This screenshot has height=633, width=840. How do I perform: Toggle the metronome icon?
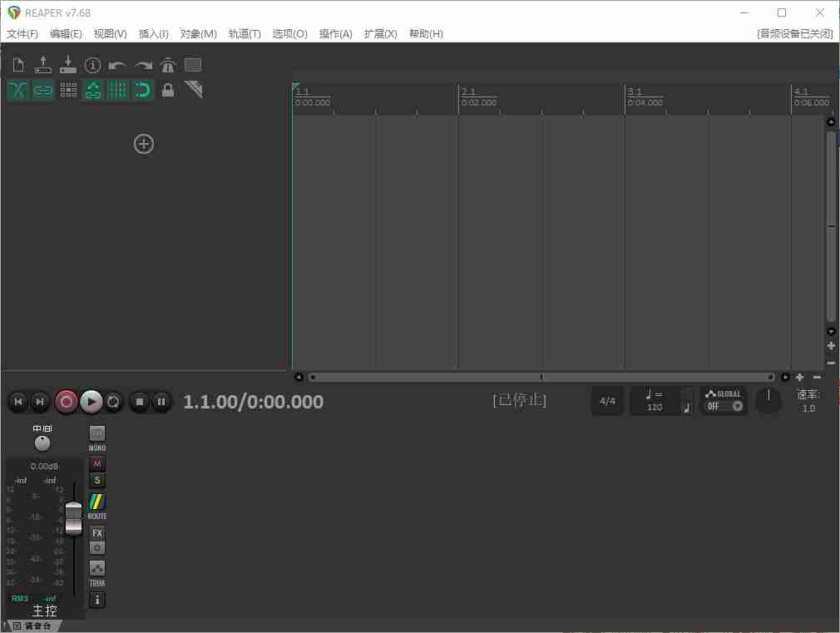pos(167,65)
